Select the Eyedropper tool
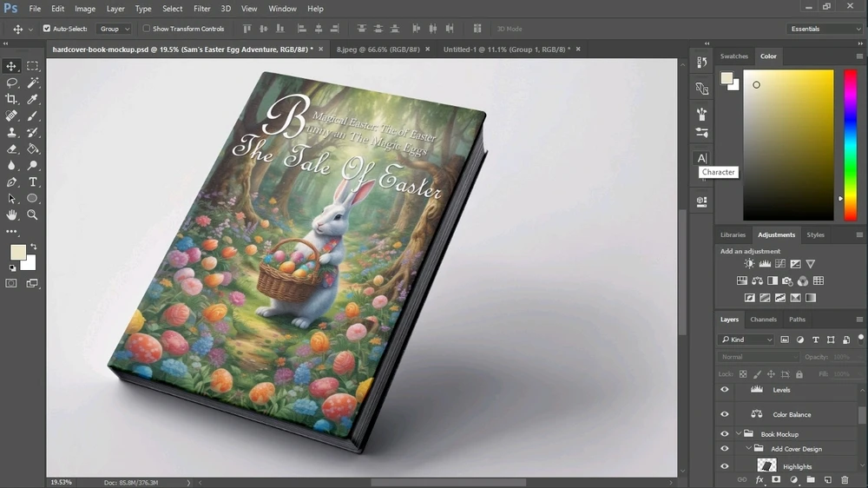The height and width of the screenshot is (488, 868). pyautogui.click(x=33, y=99)
